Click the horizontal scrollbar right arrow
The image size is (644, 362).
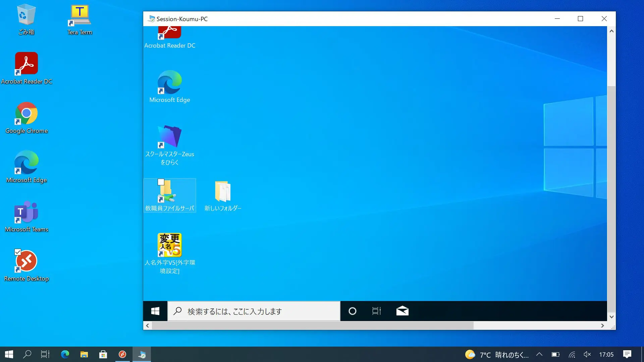pos(602,325)
